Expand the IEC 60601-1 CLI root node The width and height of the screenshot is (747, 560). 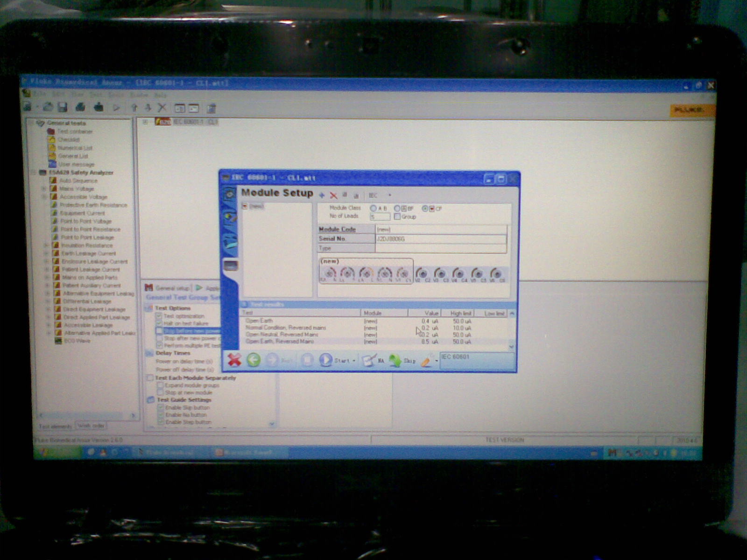145,122
